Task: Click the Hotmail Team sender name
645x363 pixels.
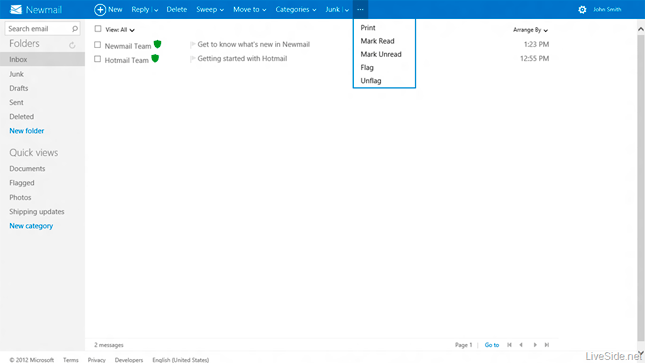Action: click(127, 60)
